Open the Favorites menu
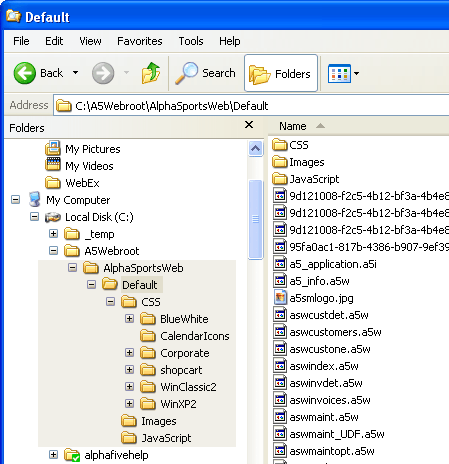This screenshot has height=464, width=449. coord(140,41)
